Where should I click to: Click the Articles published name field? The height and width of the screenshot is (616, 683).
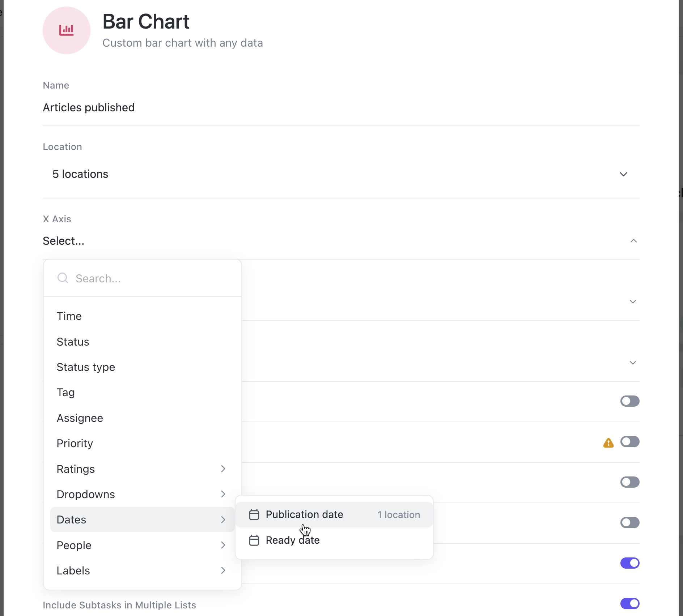[x=89, y=107]
